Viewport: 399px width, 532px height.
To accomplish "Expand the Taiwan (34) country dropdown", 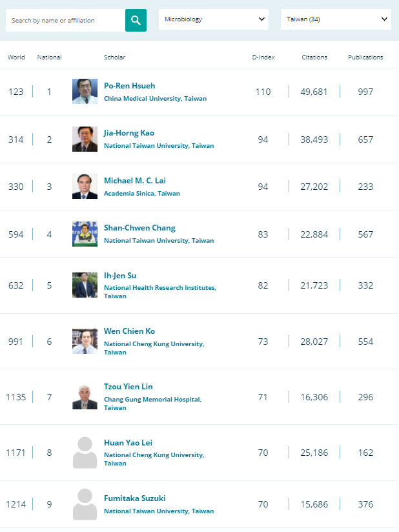I will coord(336,19).
